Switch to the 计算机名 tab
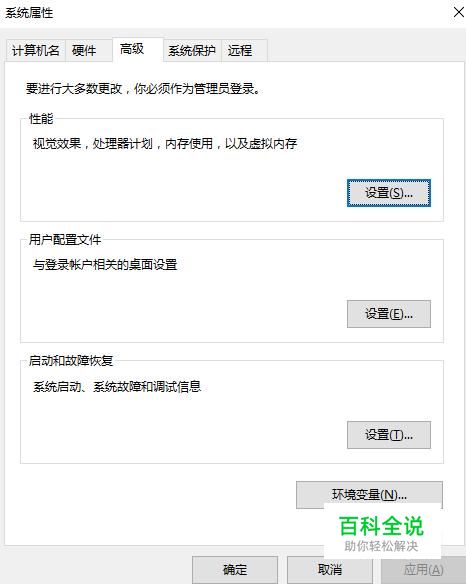Image resolution: width=466 pixels, height=584 pixels. tap(36, 50)
